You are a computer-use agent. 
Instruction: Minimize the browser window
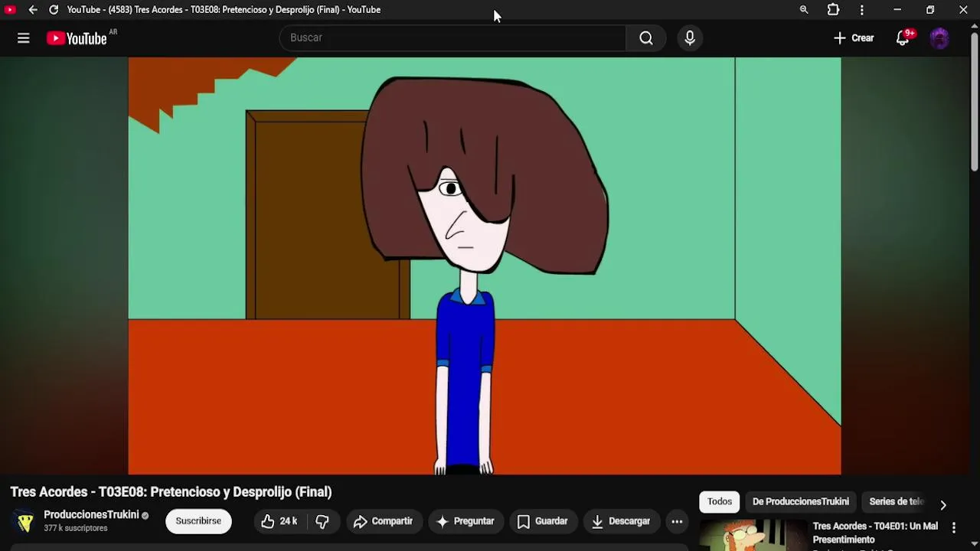click(x=897, y=10)
